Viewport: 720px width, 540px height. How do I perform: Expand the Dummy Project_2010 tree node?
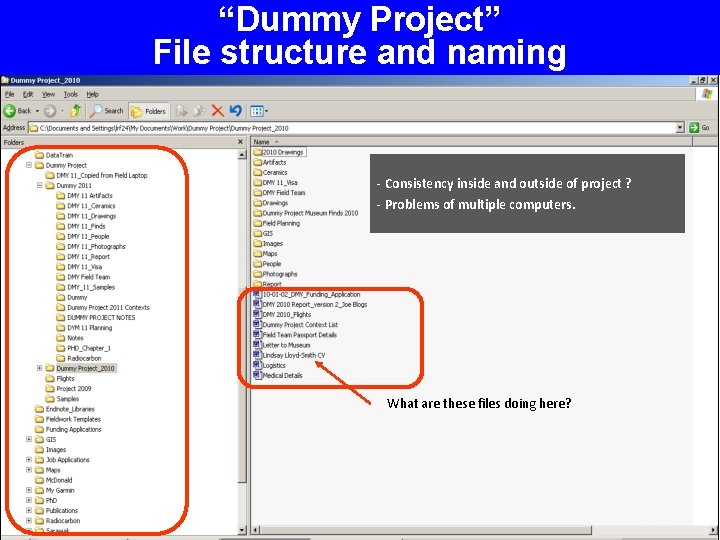click(39, 368)
